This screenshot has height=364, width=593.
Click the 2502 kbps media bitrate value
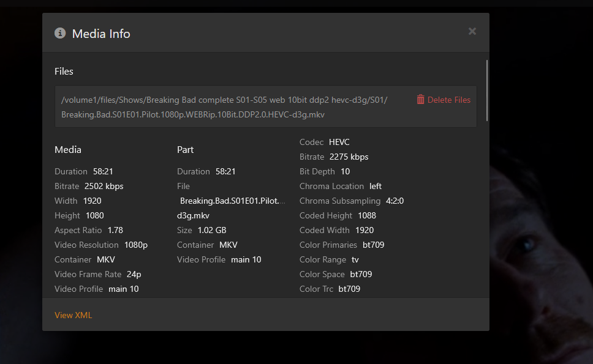pyautogui.click(x=104, y=186)
